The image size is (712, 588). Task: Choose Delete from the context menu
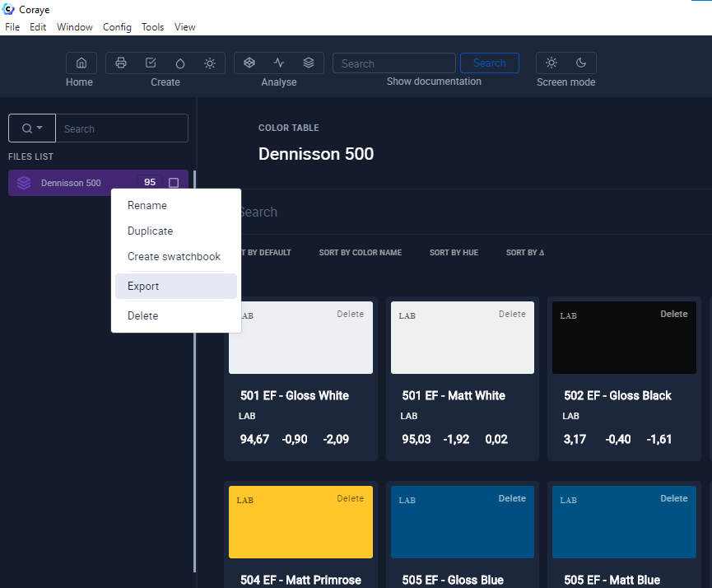click(x=176, y=315)
